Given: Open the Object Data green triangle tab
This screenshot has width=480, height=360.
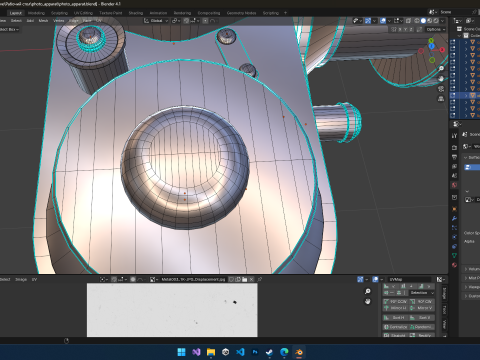Looking at the screenshot, I should (454, 256).
